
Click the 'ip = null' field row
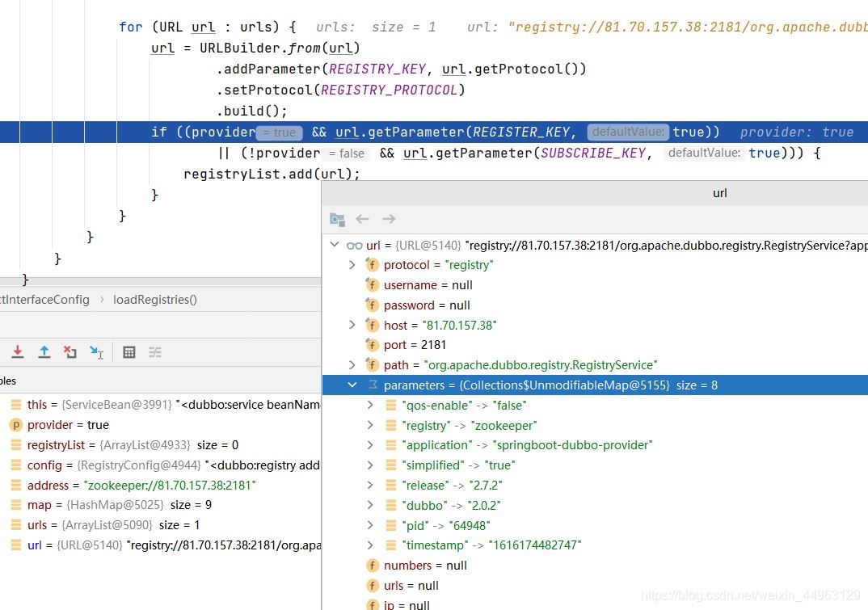tap(595, 604)
